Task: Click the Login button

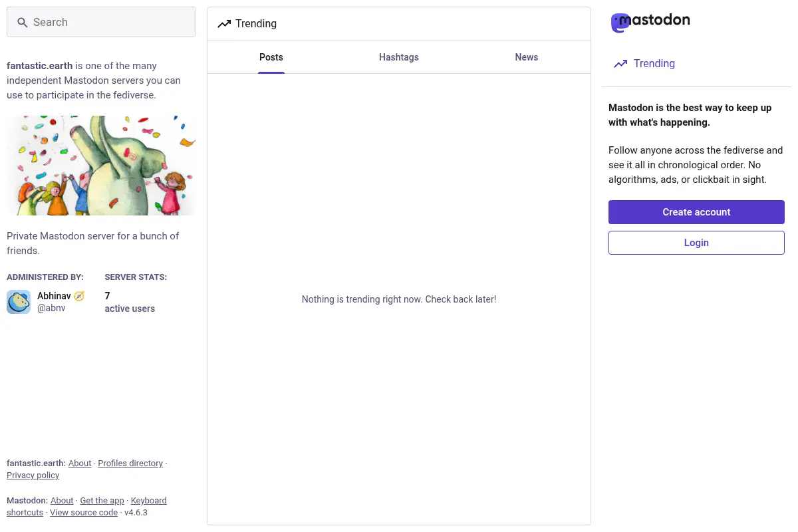Action: (696, 243)
